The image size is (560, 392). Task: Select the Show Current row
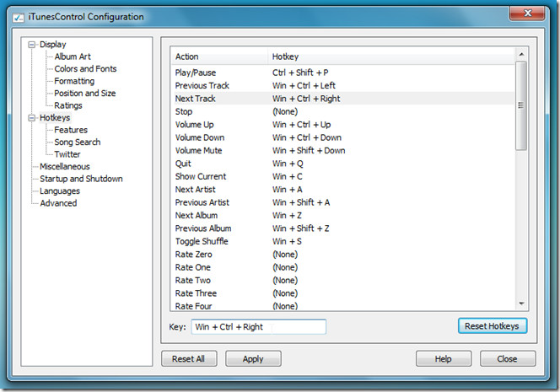[x=342, y=176]
